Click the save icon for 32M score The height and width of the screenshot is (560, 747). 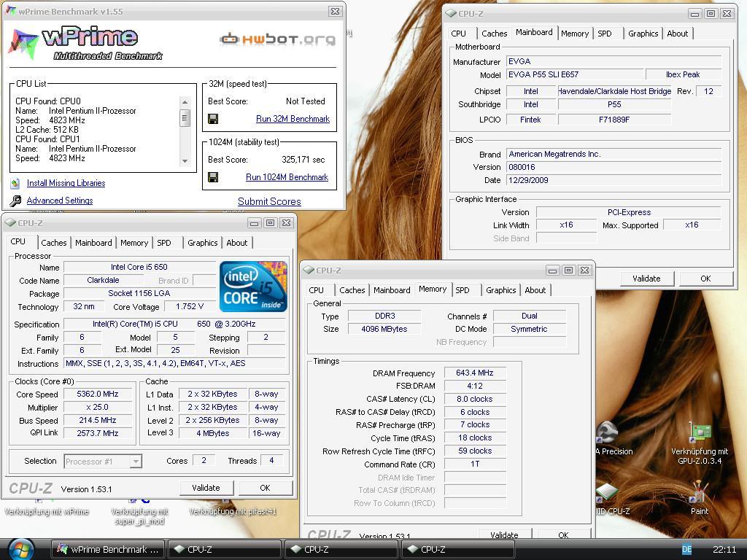[x=214, y=119]
